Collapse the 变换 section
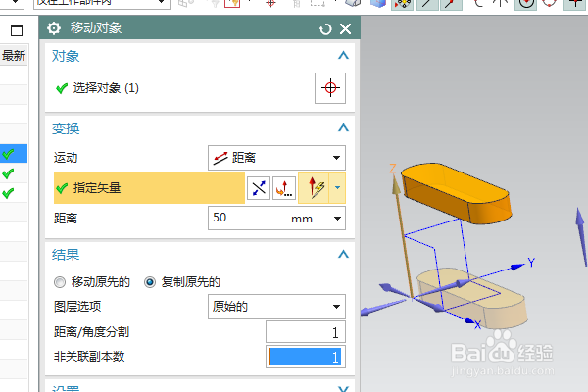588x392 pixels. point(343,128)
